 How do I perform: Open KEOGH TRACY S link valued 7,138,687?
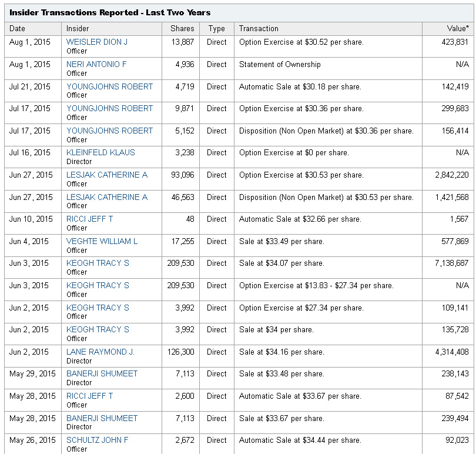(x=98, y=263)
